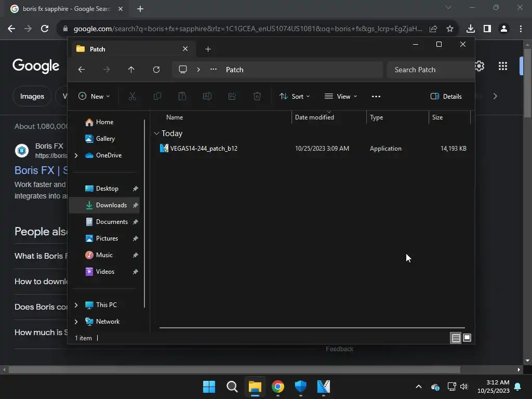Open a new Chrome tab
The width and height of the screenshot is (532, 399).
point(140,9)
